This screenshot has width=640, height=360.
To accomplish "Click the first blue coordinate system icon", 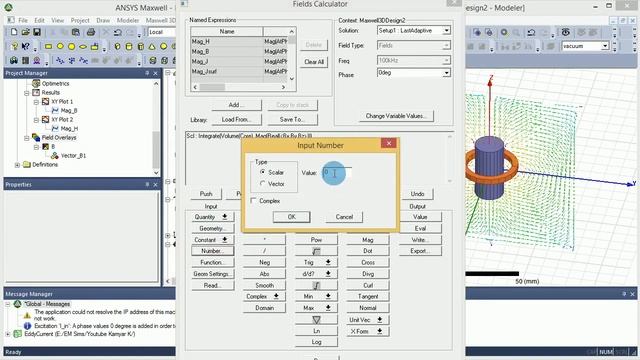I will (x=60, y=60).
